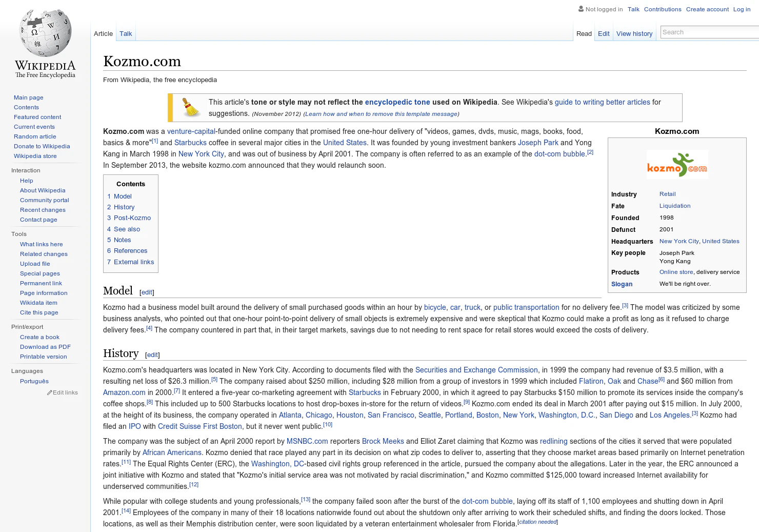
Task: Open Featured content link
Action: point(37,117)
